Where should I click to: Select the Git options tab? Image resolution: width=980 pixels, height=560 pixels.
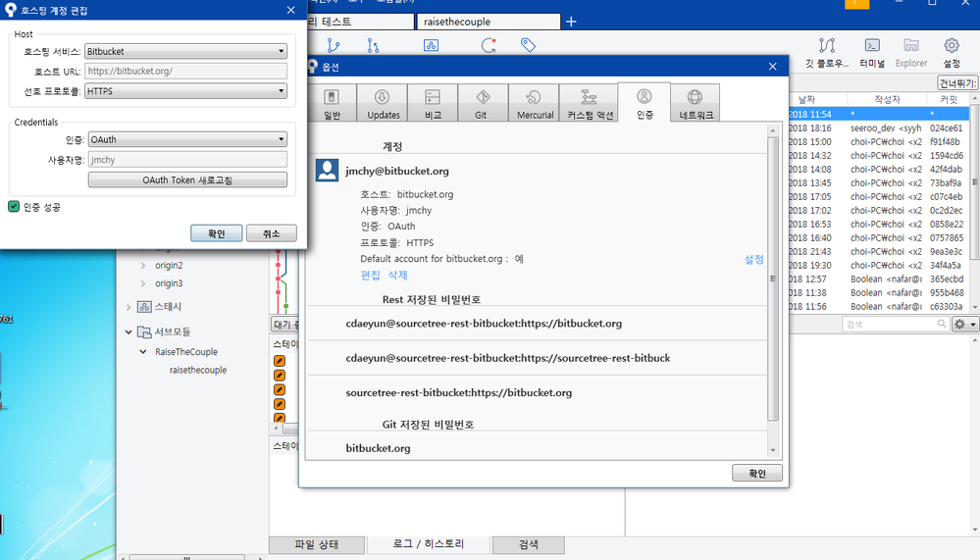[x=483, y=103]
